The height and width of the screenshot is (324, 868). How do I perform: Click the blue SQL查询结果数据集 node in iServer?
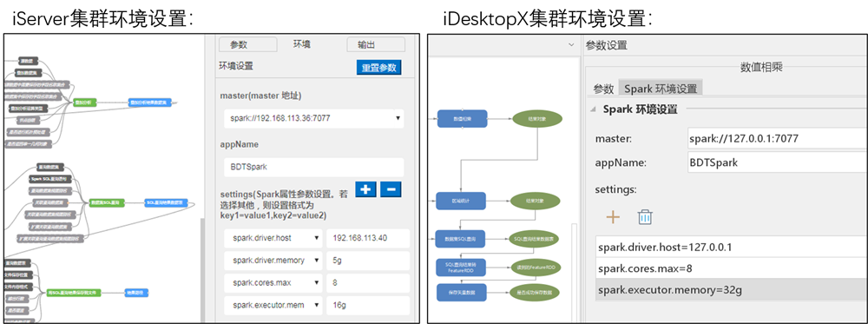pos(166,202)
